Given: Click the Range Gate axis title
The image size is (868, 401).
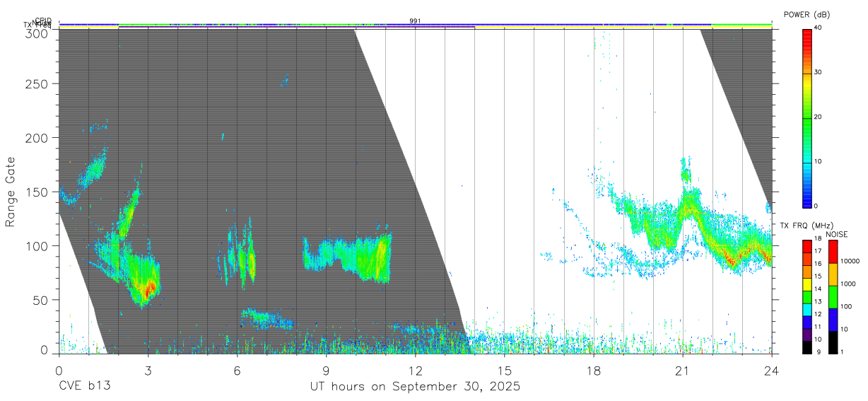Looking at the screenshot, I should (x=11, y=192).
